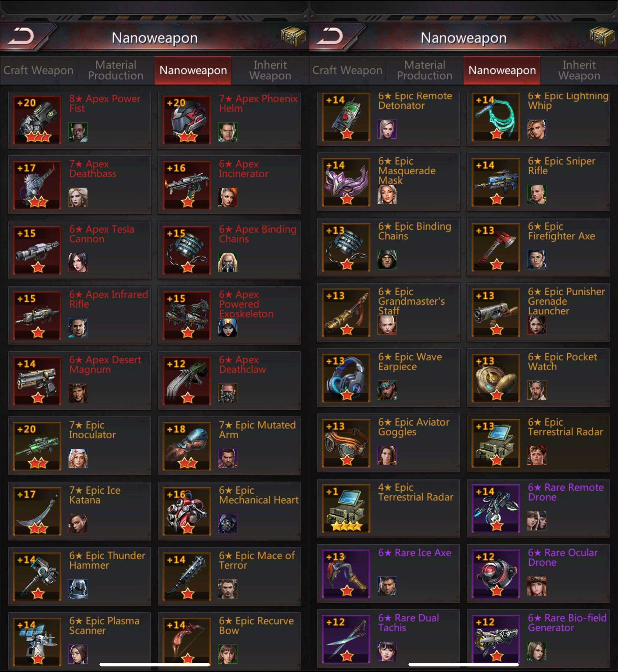Switch to Craft Weapon tab in left panel

[x=38, y=70]
